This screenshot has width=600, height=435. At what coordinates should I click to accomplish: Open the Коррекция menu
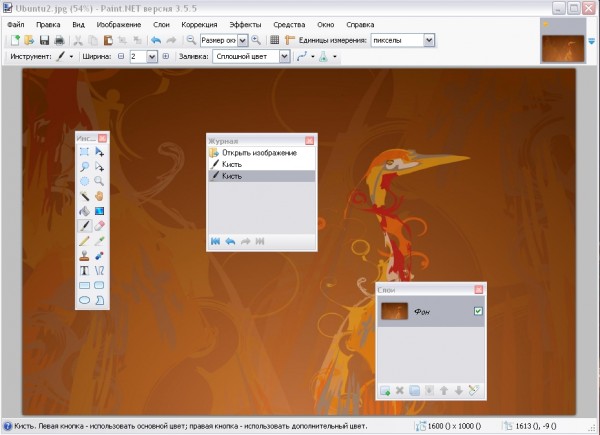(199, 24)
